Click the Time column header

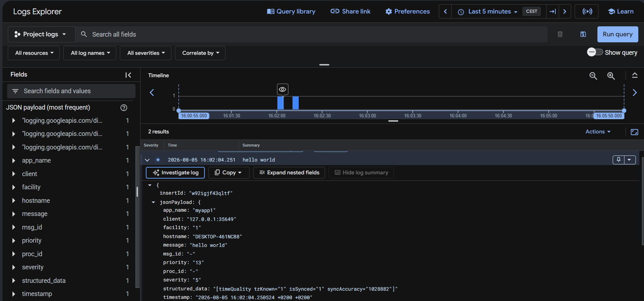pos(172,145)
